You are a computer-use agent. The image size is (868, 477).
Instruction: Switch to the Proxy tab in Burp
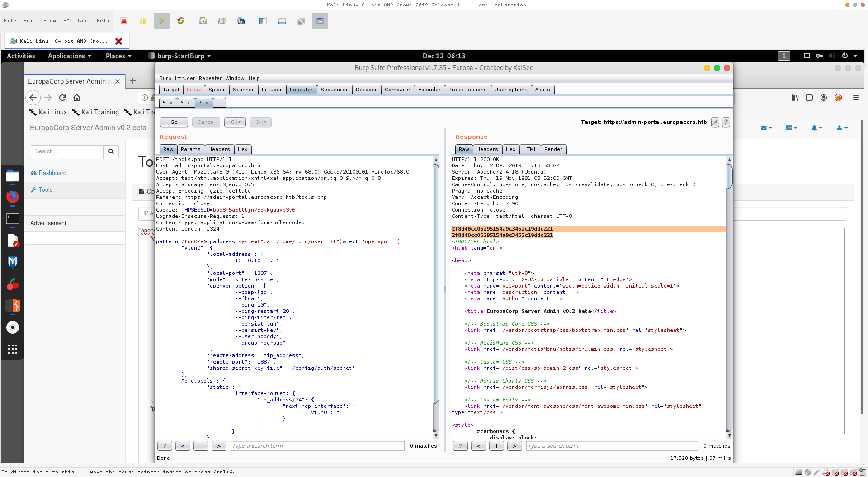click(x=193, y=90)
